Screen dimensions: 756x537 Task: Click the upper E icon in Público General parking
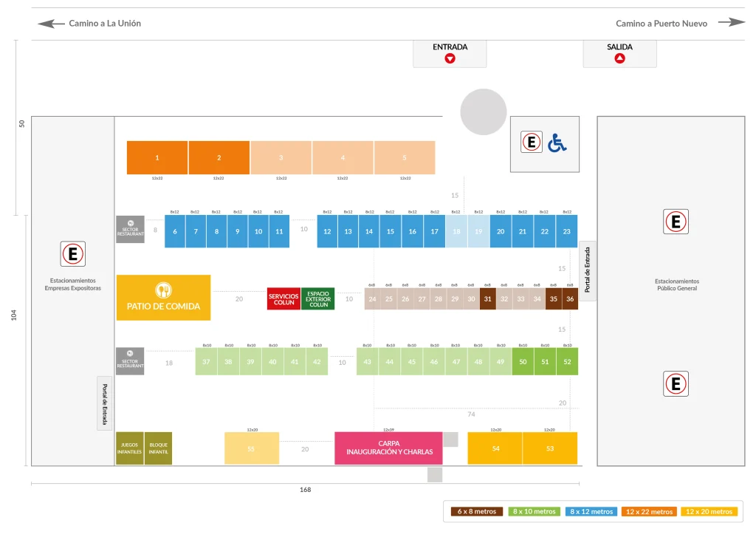click(676, 222)
